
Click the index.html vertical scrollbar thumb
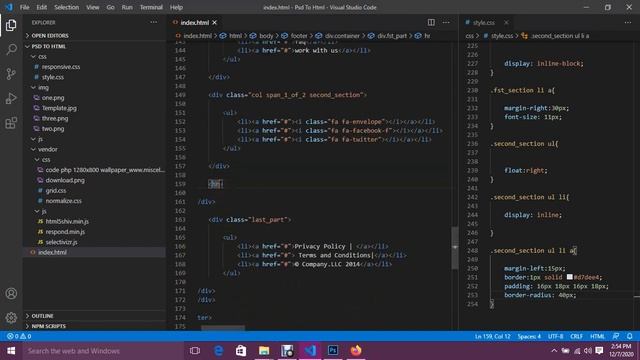pos(455,248)
